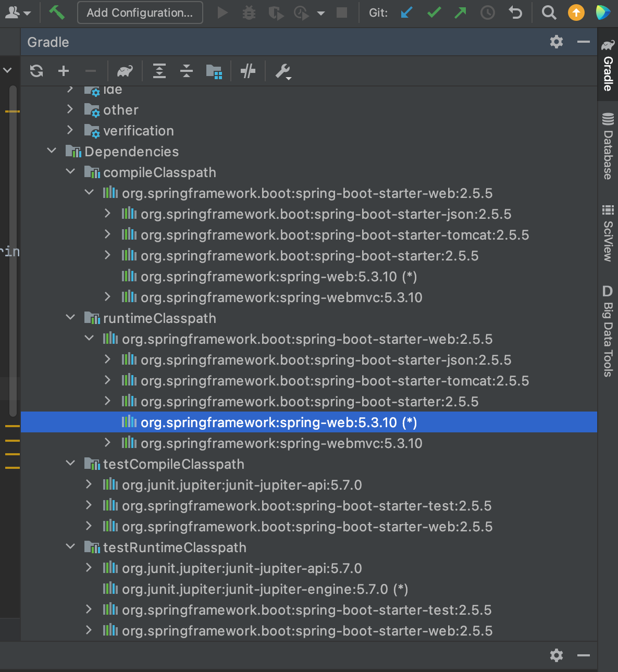
Task: Hide the Gradle panel with minus icon
Action: (584, 42)
